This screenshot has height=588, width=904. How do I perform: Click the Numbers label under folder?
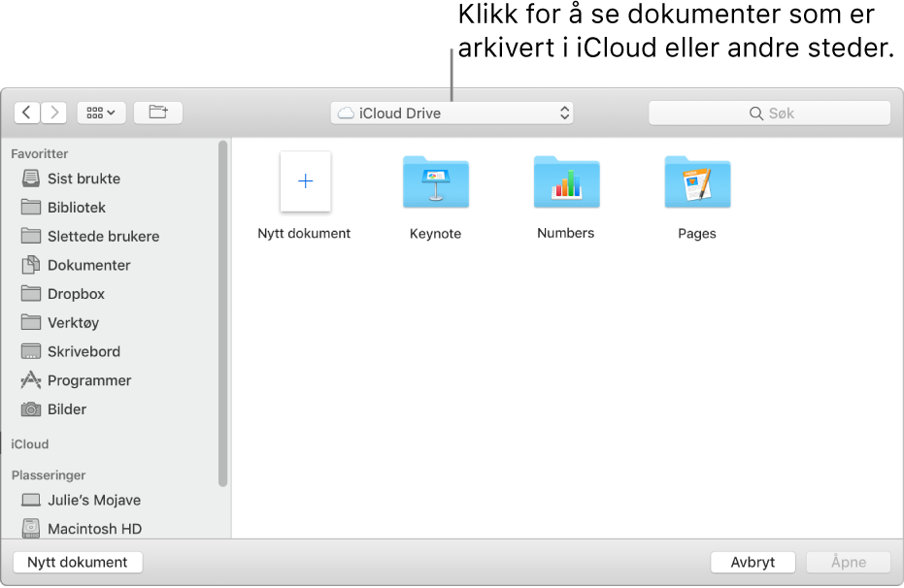coord(565,233)
